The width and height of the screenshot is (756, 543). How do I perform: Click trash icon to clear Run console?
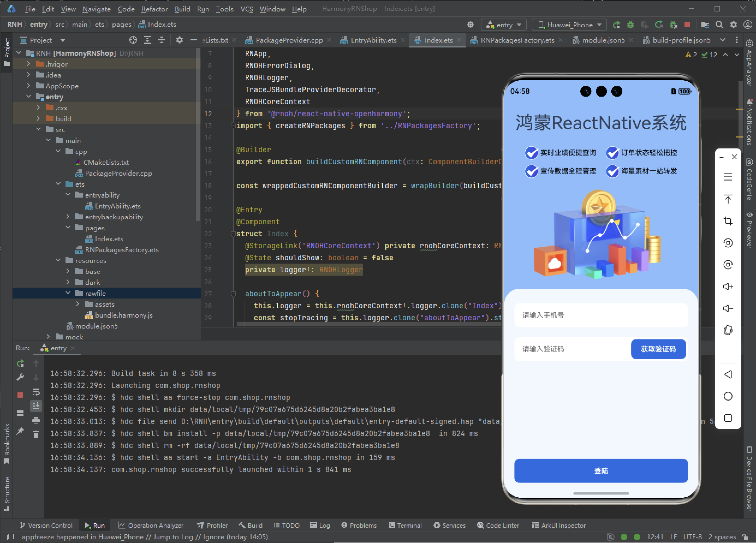click(x=36, y=434)
